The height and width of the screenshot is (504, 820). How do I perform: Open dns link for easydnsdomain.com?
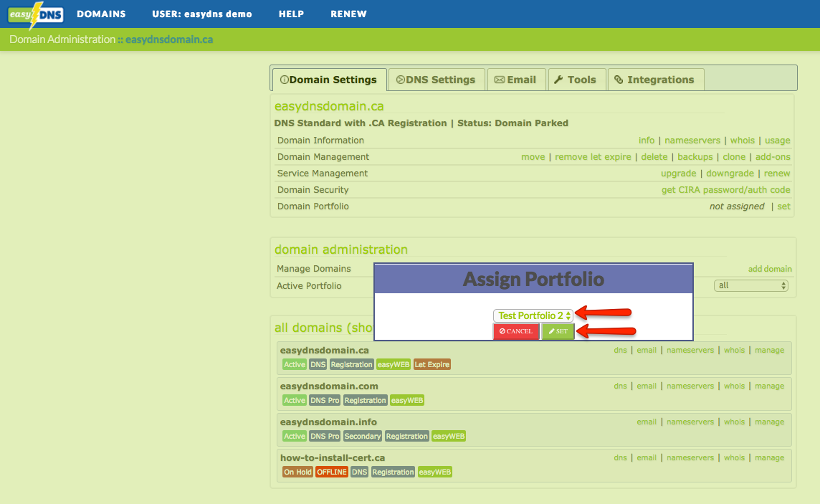tap(620, 386)
